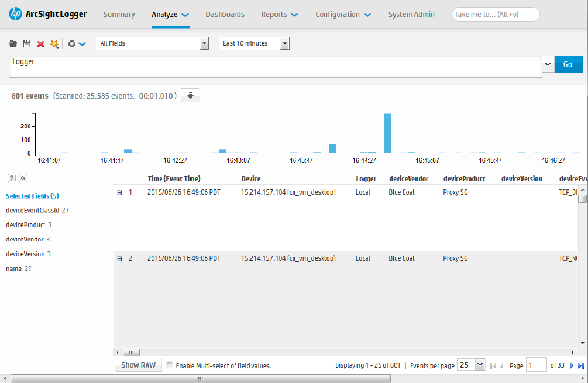This screenshot has width=588, height=383.
Task: Select the name field link
Action: (13, 268)
